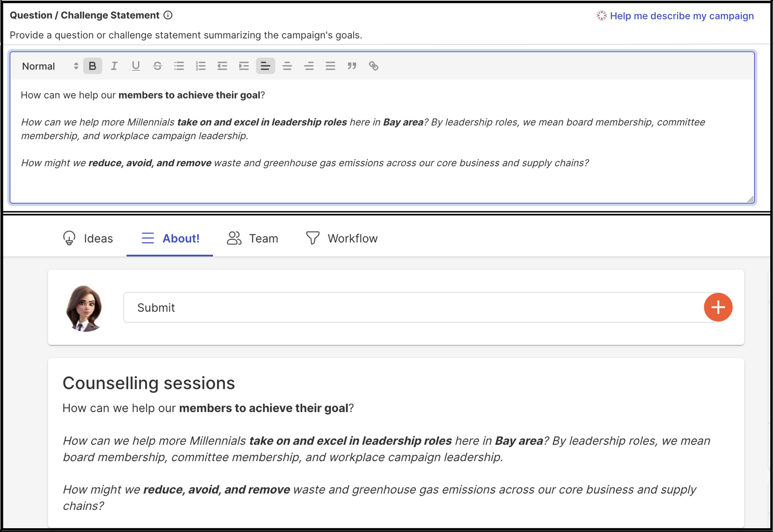
Task: Insert a hyperlink
Action: point(374,66)
